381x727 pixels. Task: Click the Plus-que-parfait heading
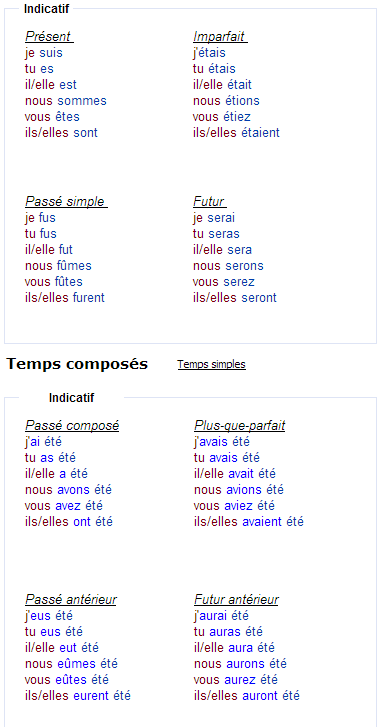(x=240, y=426)
